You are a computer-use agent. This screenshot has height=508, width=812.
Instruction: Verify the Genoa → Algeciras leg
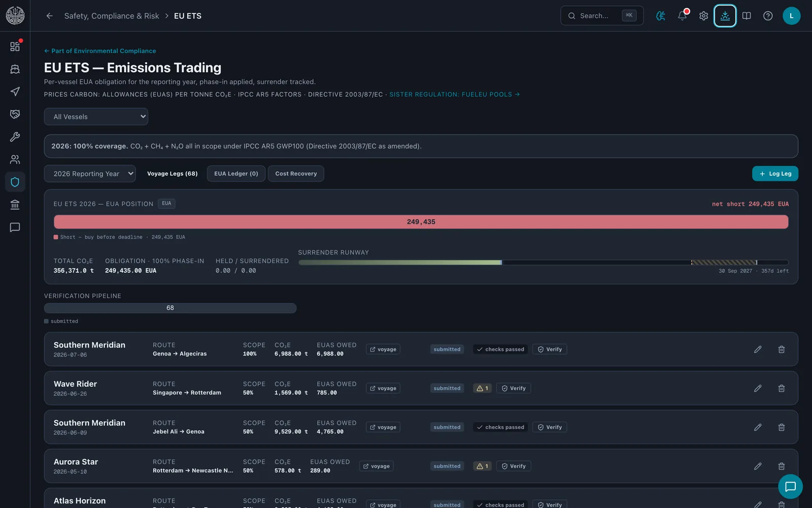pos(550,350)
